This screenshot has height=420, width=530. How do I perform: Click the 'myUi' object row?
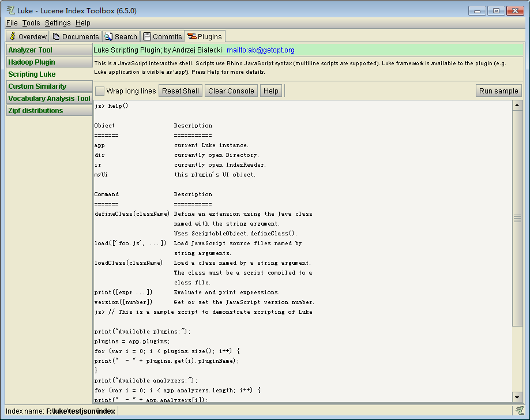[x=175, y=174]
